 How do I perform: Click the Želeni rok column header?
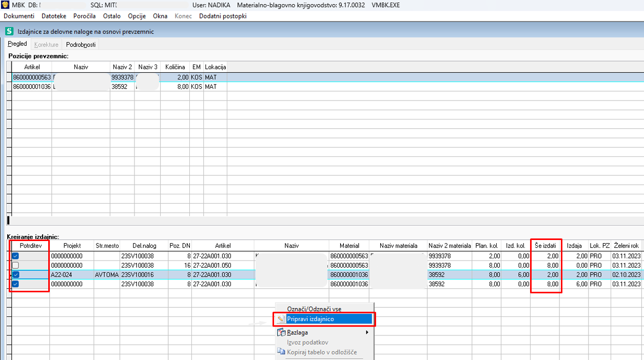(627, 246)
